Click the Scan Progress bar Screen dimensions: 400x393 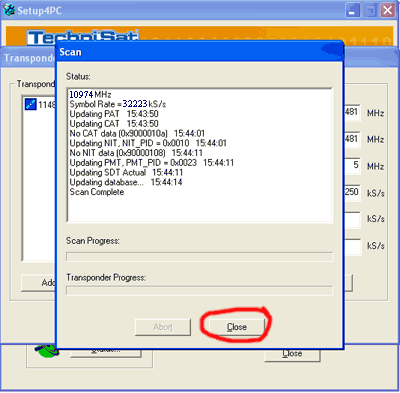(x=199, y=257)
